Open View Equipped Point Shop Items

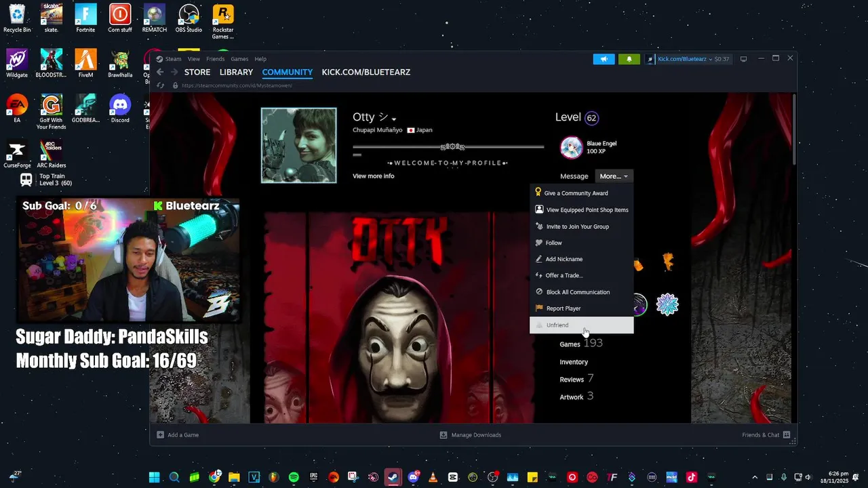click(581, 210)
